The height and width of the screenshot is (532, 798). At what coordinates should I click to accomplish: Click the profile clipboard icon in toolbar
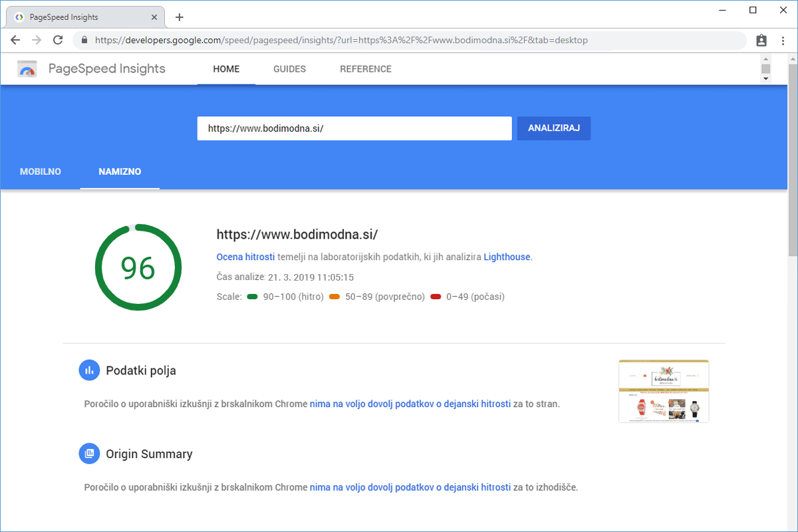pyautogui.click(x=761, y=41)
